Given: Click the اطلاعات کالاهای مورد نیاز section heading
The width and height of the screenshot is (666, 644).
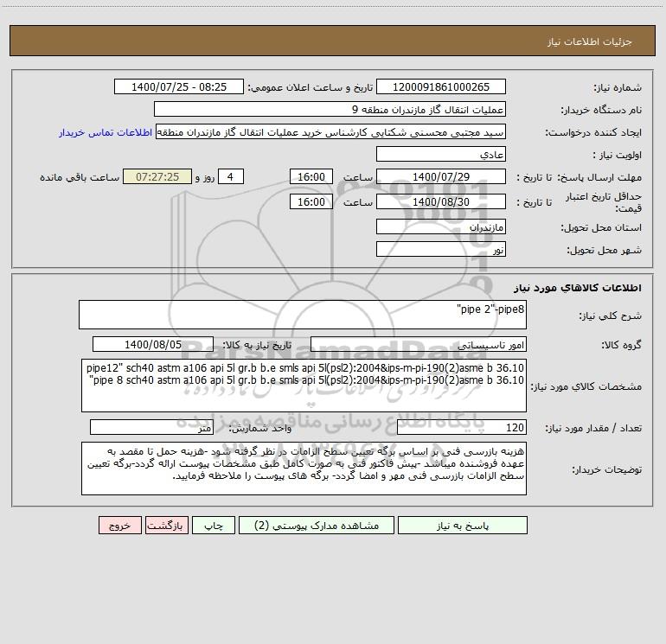Looking at the screenshot, I should point(578,287).
